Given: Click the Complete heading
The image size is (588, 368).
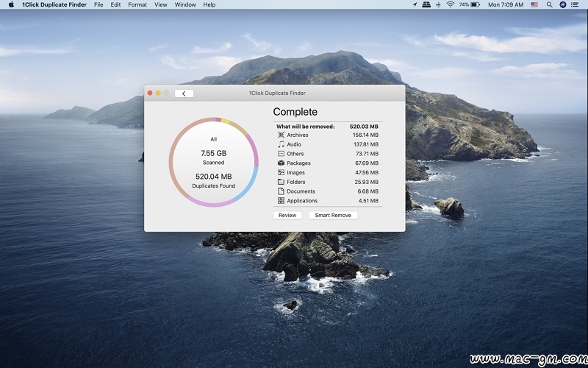Looking at the screenshot, I should point(295,112).
